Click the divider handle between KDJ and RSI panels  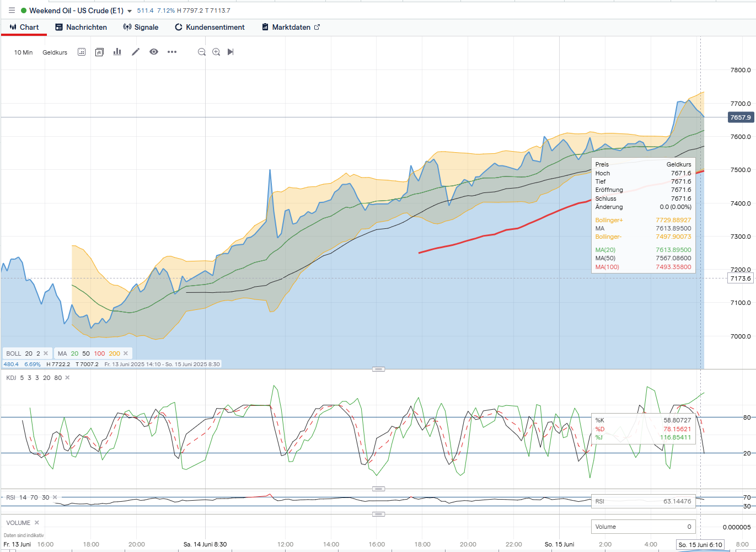click(x=378, y=489)
